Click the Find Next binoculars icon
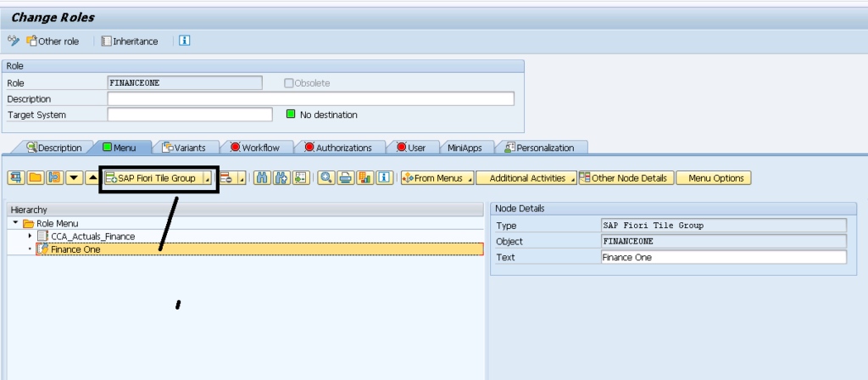 click(280, 178)
